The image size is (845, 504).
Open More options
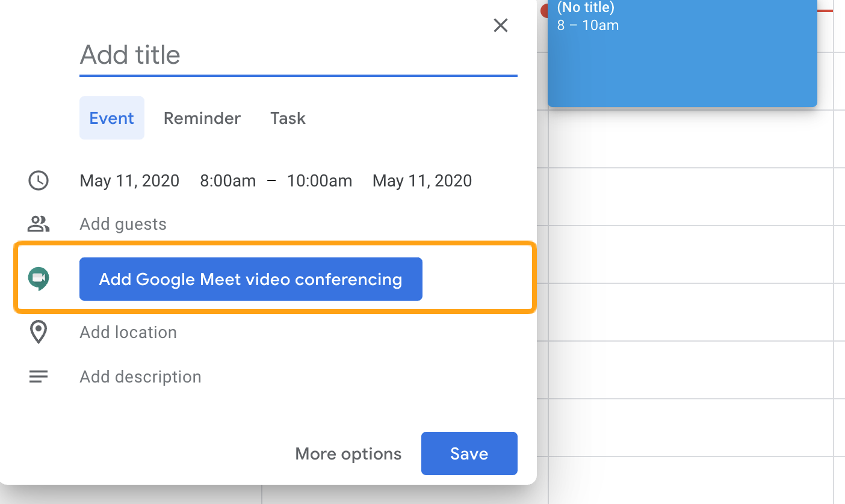click(x=348, y=453)
